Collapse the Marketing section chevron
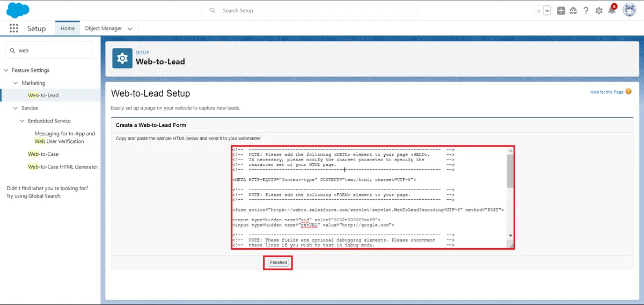This screenshot has width=644, height=305. (16, 83)
